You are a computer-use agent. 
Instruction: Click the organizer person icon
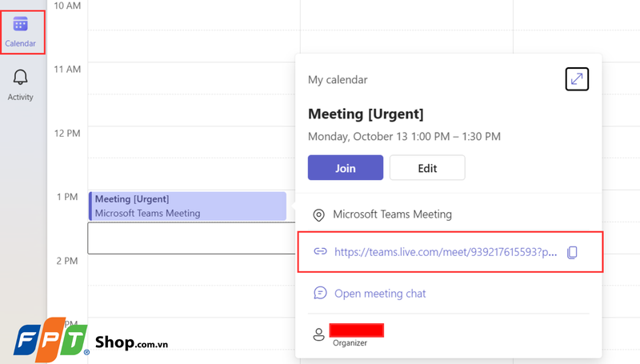point(318,334)
